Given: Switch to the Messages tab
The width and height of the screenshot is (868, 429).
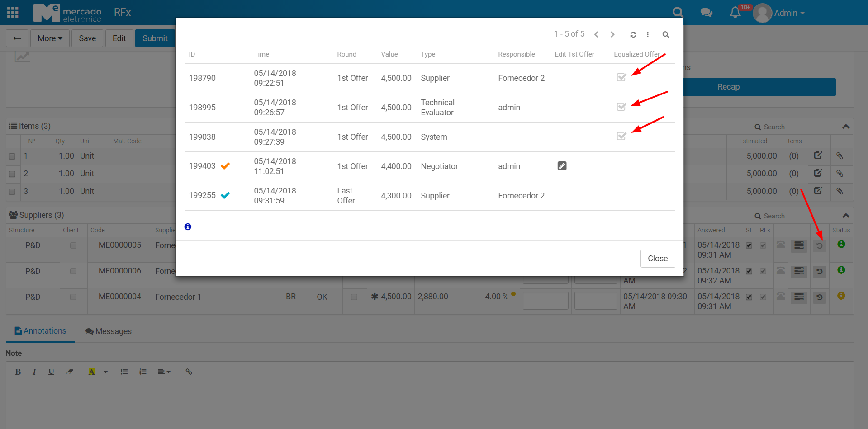Looking at the screenshot, I should pyautogui.click(x=109, y=331).
